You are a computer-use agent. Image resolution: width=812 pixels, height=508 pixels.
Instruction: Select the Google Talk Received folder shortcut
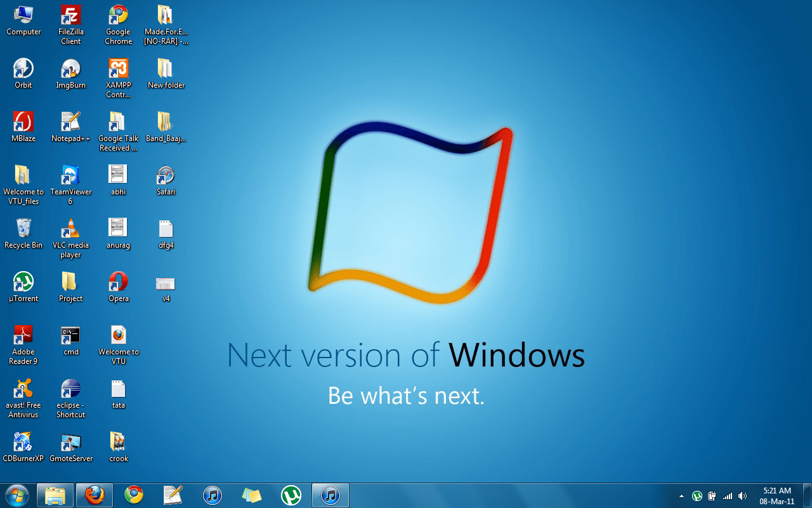click(x=118, y=131)
